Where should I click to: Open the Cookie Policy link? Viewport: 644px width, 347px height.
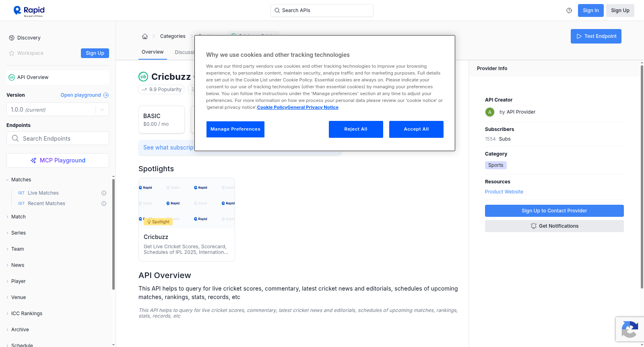point(272,107)
